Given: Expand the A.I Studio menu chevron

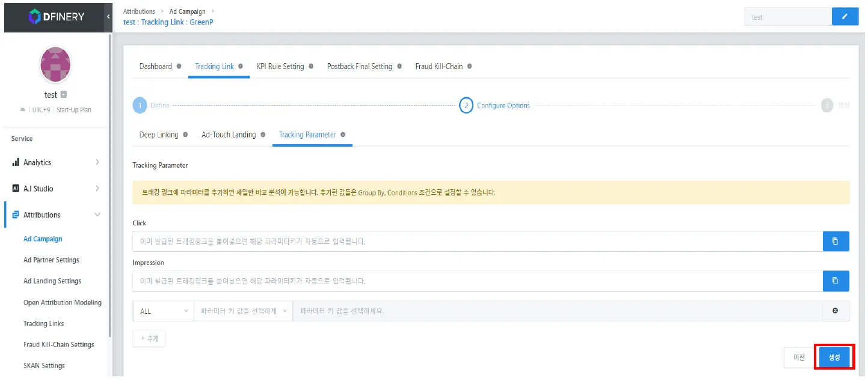Looking at the screenshot, I should tap(97, 188).
